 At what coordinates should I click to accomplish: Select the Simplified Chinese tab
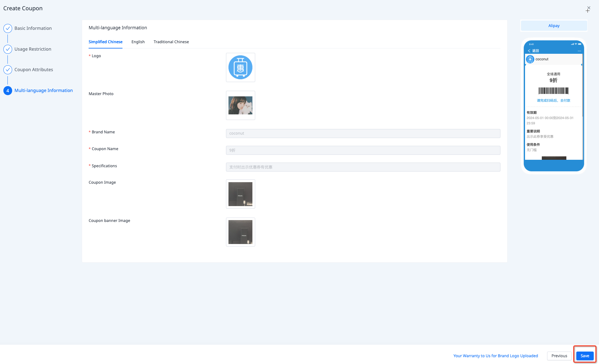pyautogui.click(x=105, y=42)
